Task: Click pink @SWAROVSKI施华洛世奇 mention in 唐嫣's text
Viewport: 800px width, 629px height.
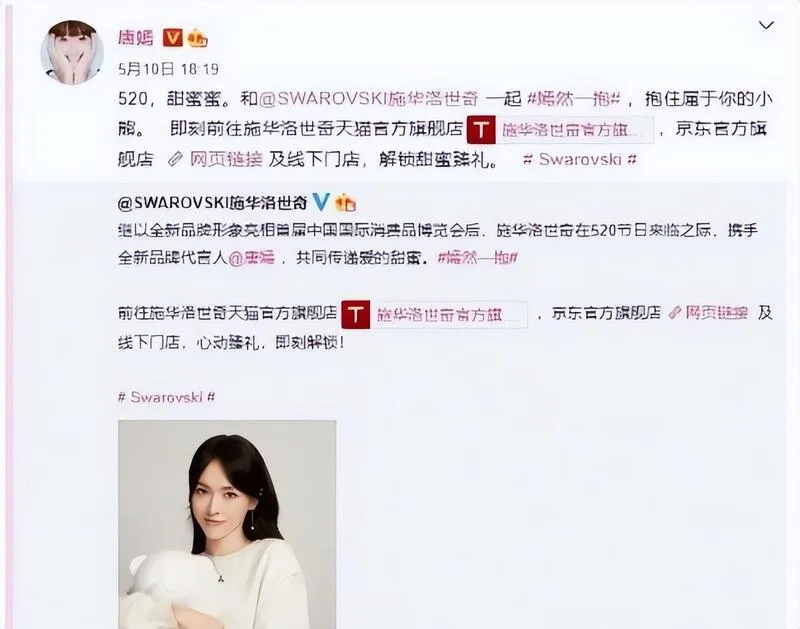Action: pos(369,98)
